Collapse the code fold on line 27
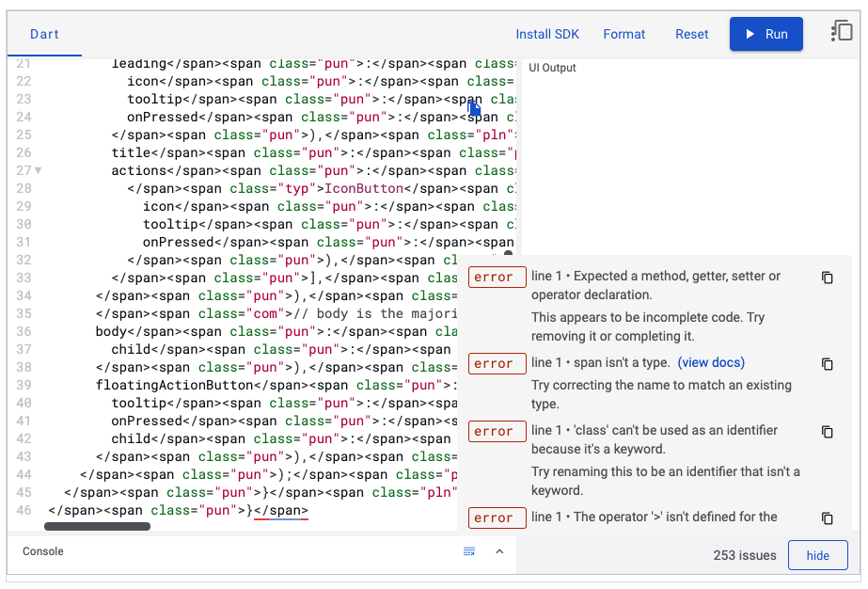The image size is (868, 589). click(x=39, y=170)
